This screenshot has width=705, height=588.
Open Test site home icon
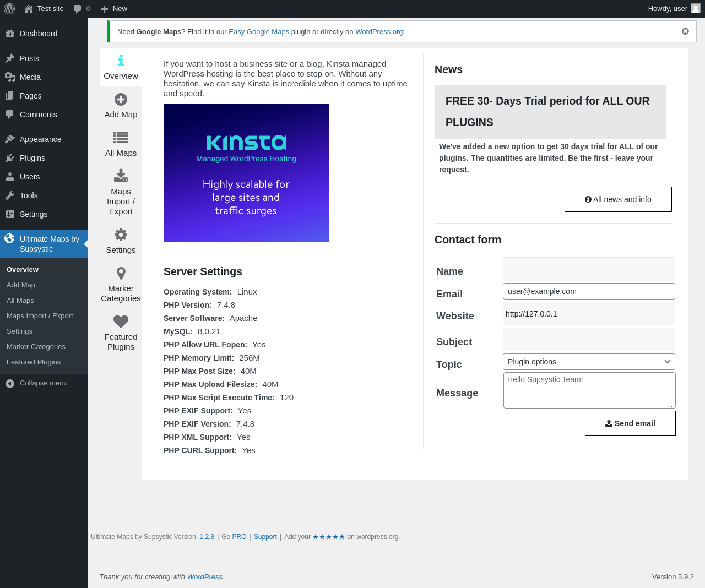(29, 9)
